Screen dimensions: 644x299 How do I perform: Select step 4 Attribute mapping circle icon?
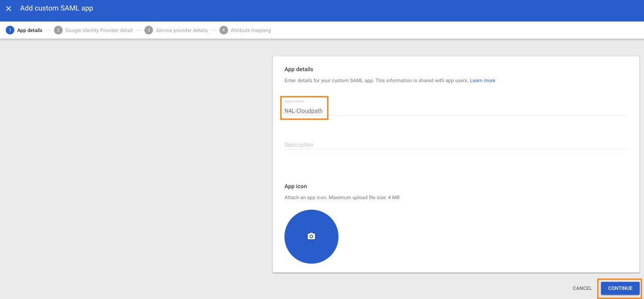click(223, 30)
